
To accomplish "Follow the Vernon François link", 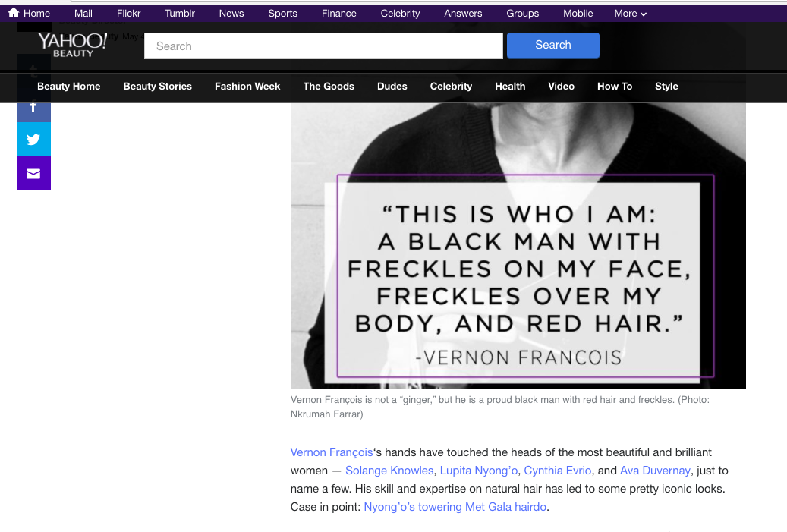I will coord(332,452).
